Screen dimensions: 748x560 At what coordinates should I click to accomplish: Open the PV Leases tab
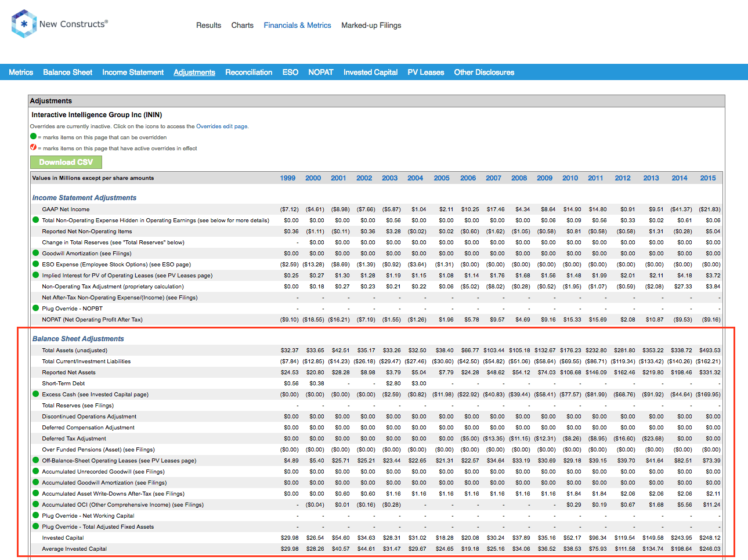click(x=425, y=73)
